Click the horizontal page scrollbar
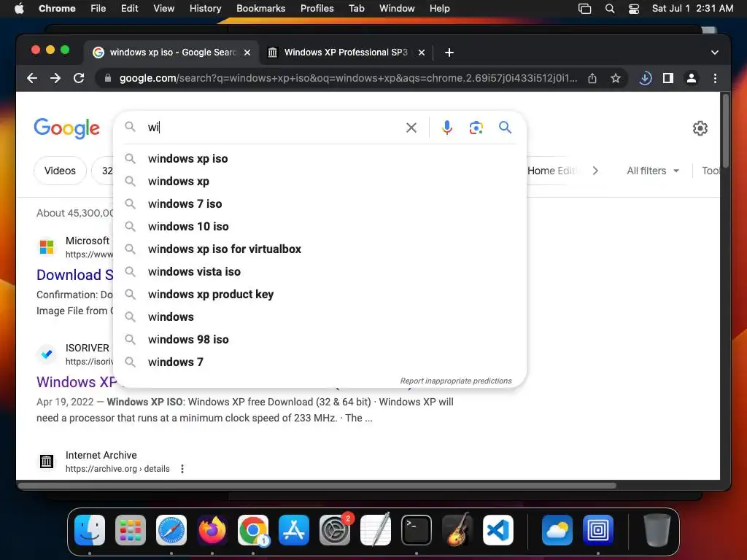The height and width of the screenshot is (560, 747). [317, 486]
